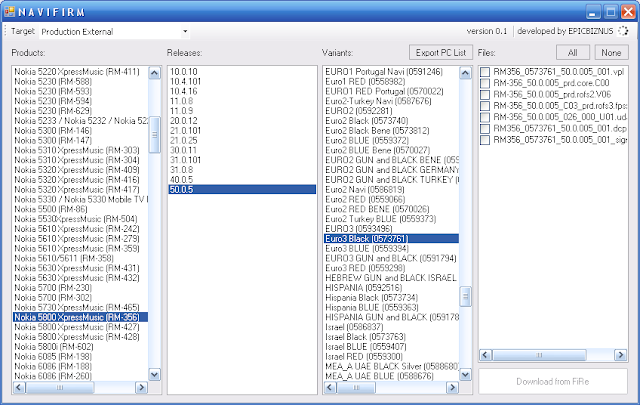This screenshot has height=405, width=640.
Task: Click Variants list scroll left arrow
Action: point(330,387)
